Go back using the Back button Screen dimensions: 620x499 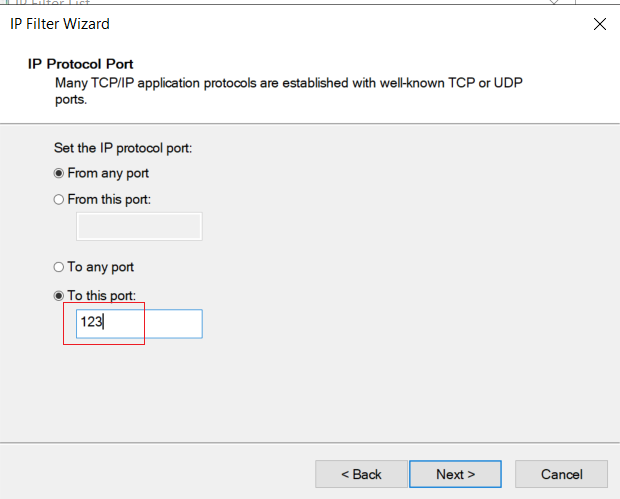coord(361,474)
